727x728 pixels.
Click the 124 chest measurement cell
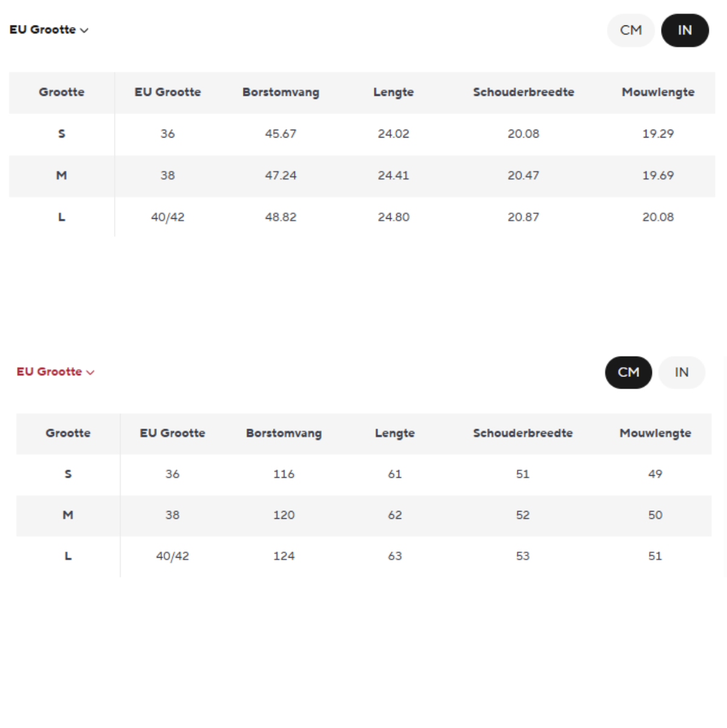[284, 556]
